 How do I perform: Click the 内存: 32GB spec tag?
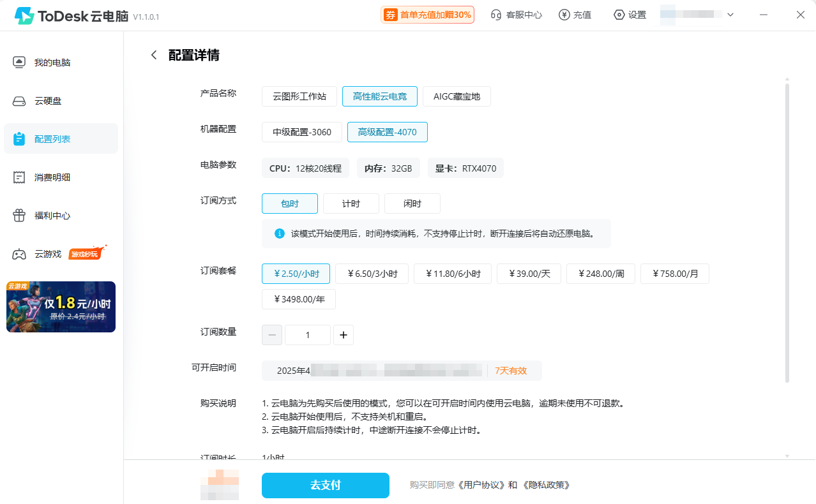coord(388,168)
